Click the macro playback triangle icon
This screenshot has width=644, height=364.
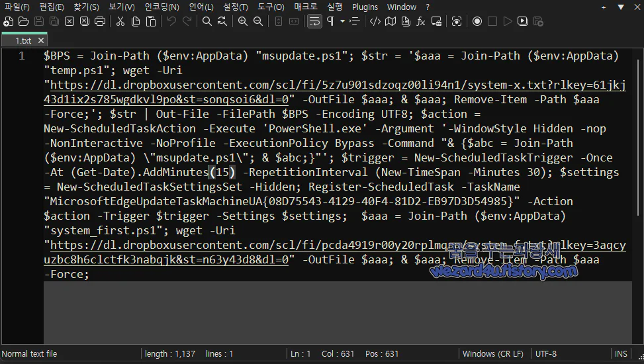(x=508, y=21)
